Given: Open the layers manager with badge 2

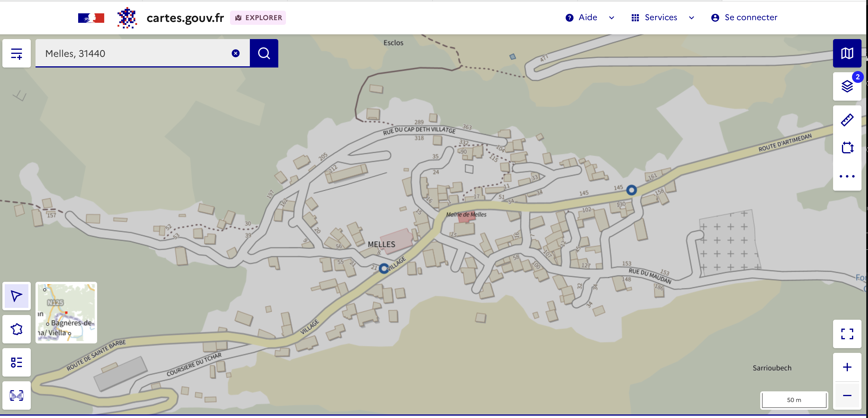Looking at the screenshot, I should 847,86.
